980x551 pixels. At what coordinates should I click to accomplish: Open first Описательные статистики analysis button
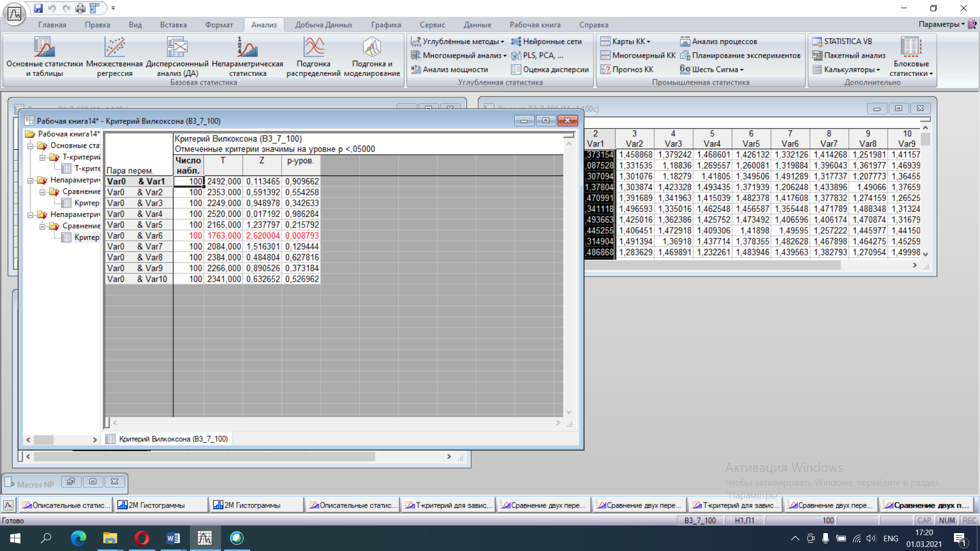pyautogui.click(x=66, y=505)
